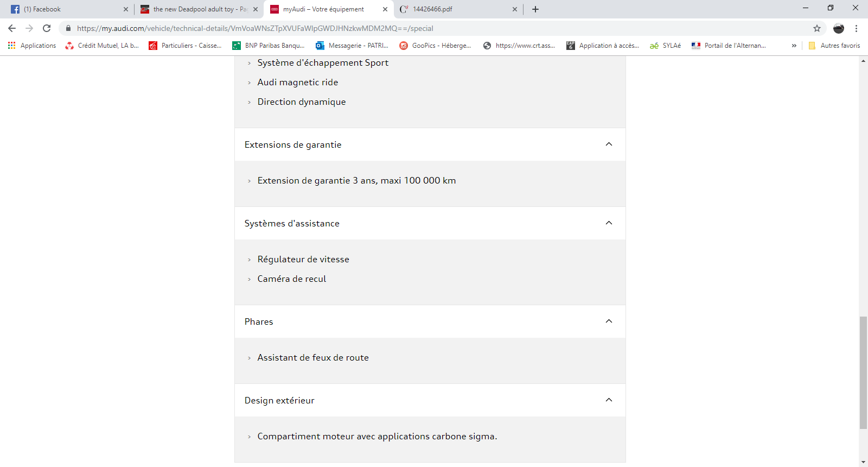Close the Deadpool adult toy tab

[256, 9]
